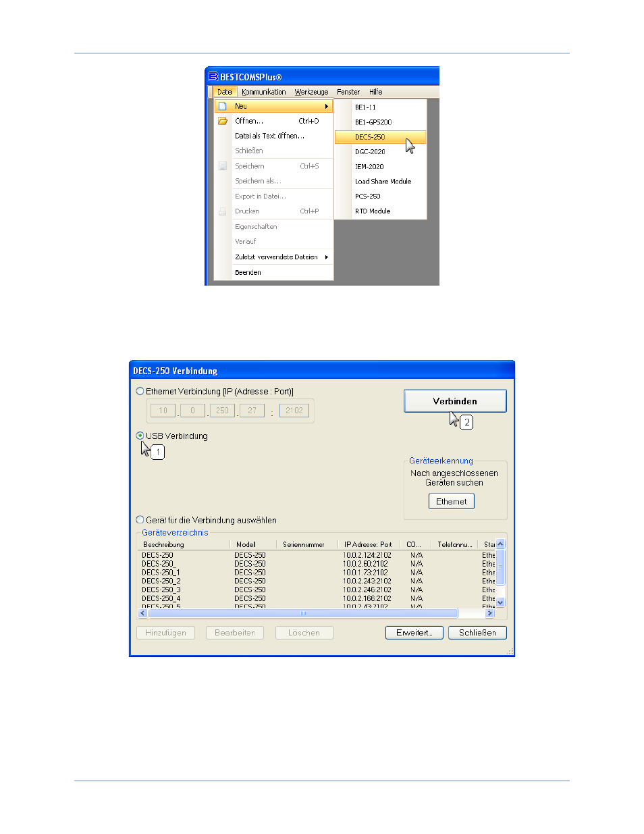Screen dimensions: 644x834
Task: Click the Hinzufügen button
Action: (x=165, y=633)
